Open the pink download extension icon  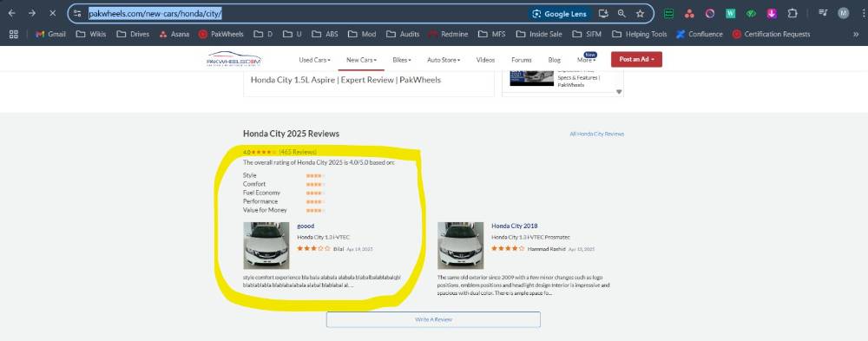[771, 13]
